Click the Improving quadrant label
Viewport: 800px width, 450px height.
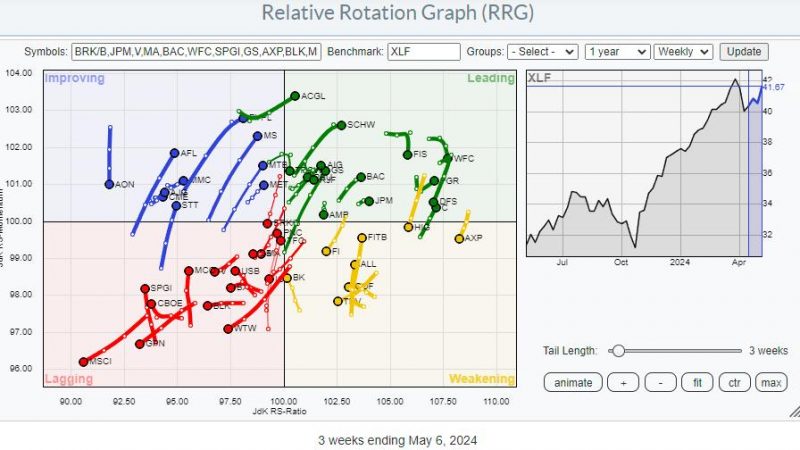(75, 78)
